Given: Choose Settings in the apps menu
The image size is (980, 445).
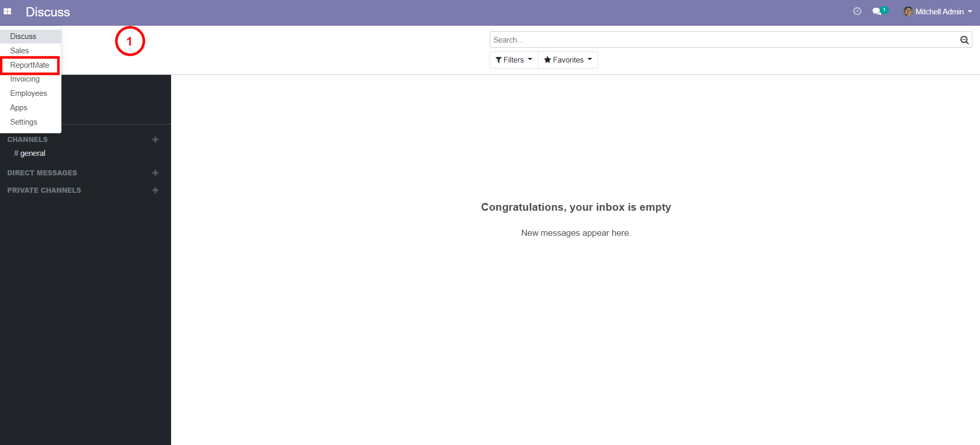Looking at the screenshot, I should tap(24, 122).
